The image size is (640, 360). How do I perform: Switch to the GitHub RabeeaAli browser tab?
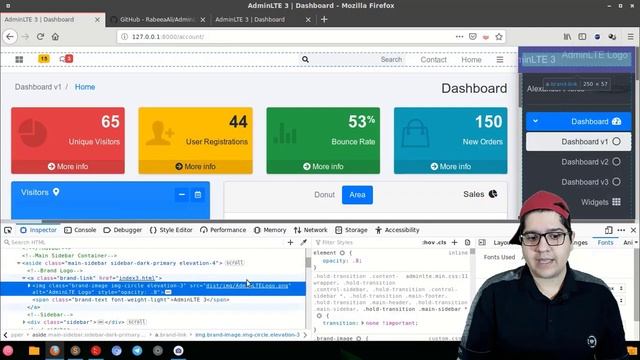click(158, 20)
